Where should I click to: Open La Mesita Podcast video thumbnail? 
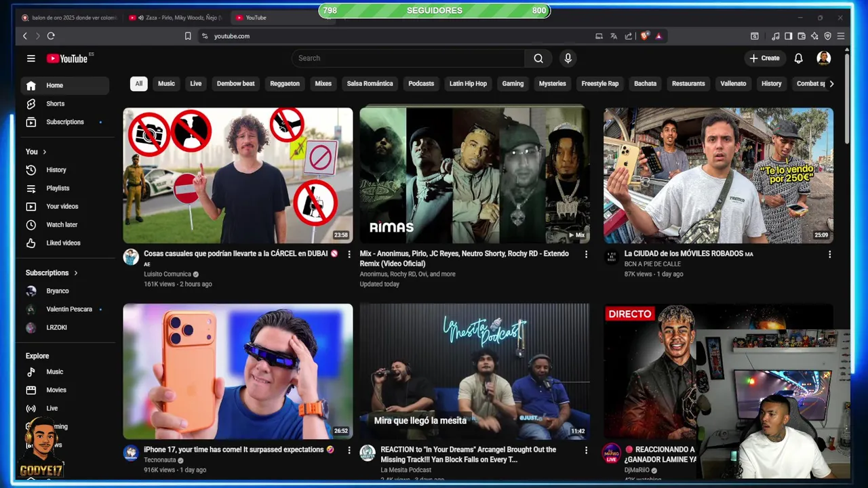(475, 371)
